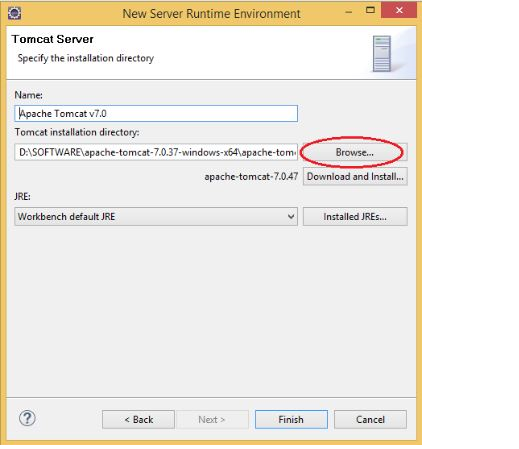Click the Finish button
The image size is (519, 449).
[x=291, y=419]
